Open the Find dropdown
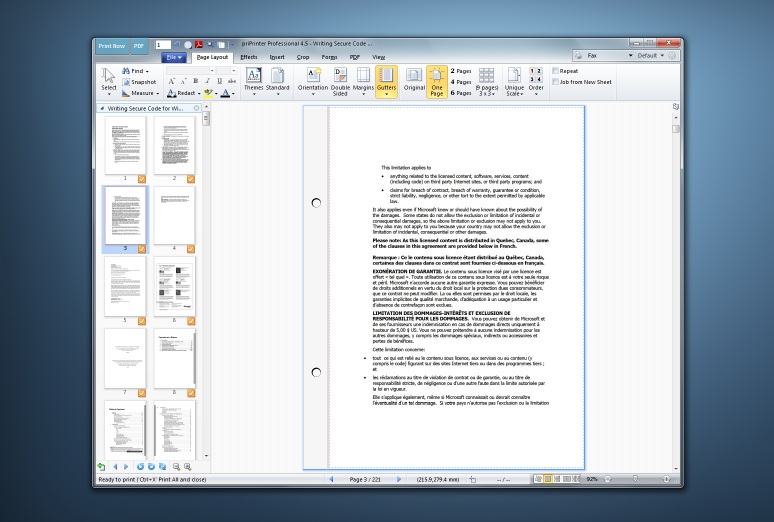This screenshot has width=774, height=522. [x=135, y=71]
